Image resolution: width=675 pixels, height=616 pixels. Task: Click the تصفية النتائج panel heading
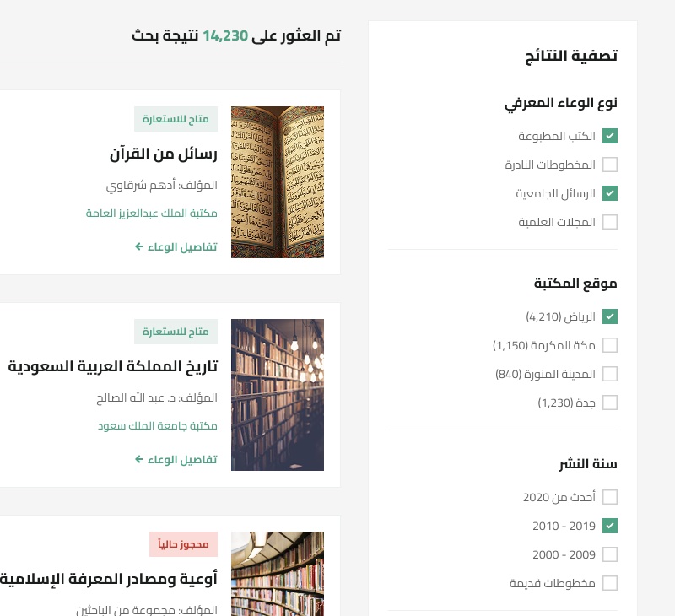571,56
